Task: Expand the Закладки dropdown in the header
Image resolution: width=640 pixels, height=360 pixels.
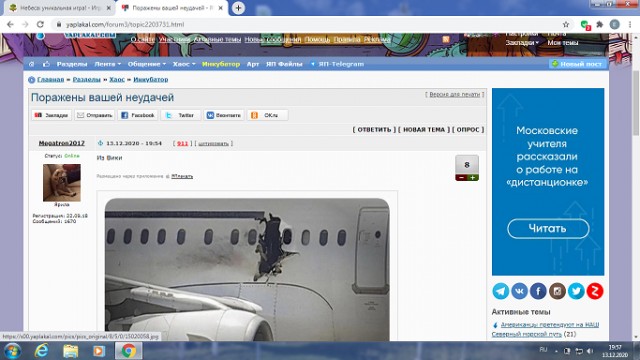Action: pos(522,42)
